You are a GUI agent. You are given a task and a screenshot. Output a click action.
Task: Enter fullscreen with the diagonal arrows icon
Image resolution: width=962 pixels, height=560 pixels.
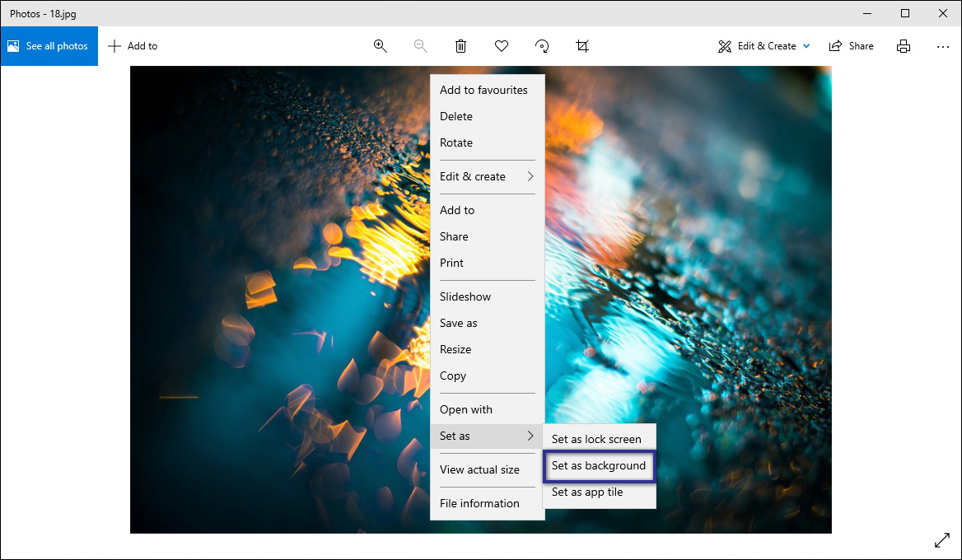coord(941,540)
